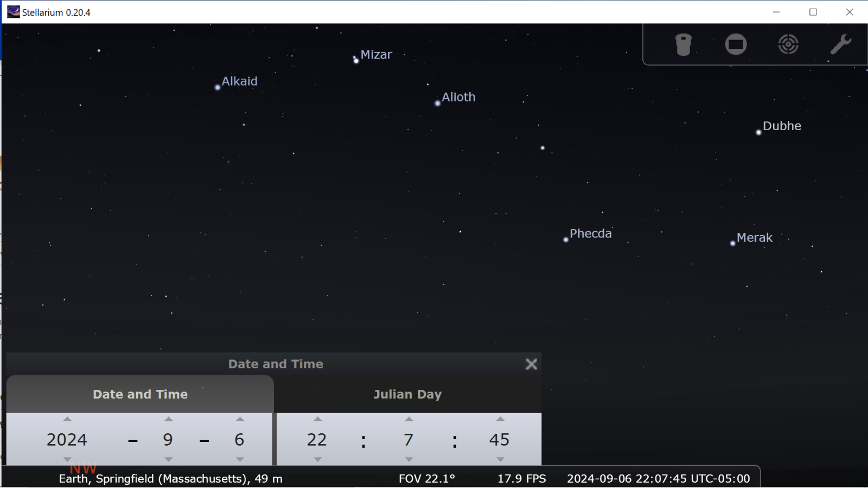Open oculars configuration wrench icon
Image resolution: width=868 pixels, height=488 pixels.
[840, 44]
